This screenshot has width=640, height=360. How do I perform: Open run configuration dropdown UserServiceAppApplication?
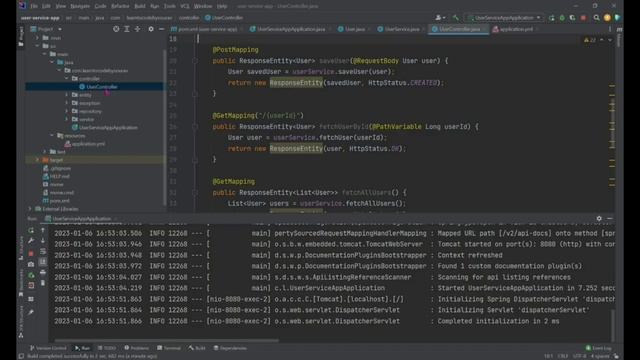pos(505,18)
